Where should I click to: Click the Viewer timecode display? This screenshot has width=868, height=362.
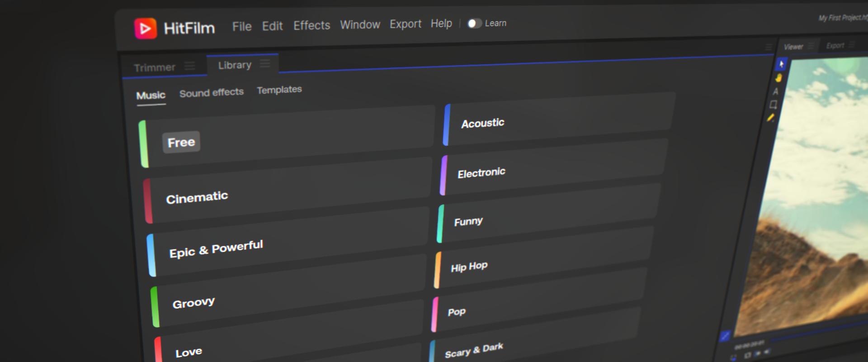coord(749,345)
